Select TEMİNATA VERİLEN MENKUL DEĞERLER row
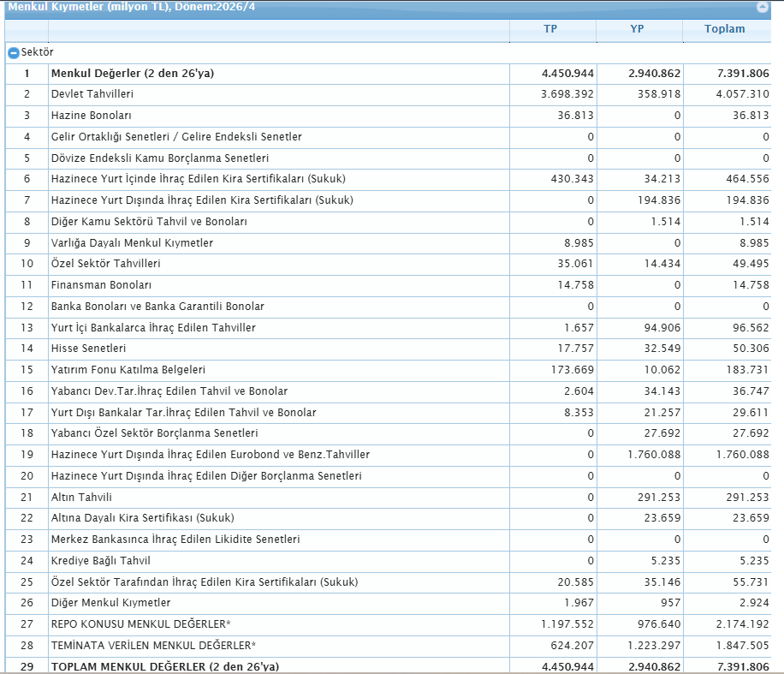Viewport: 784px width, 674px height. click(x=388, y=646)
